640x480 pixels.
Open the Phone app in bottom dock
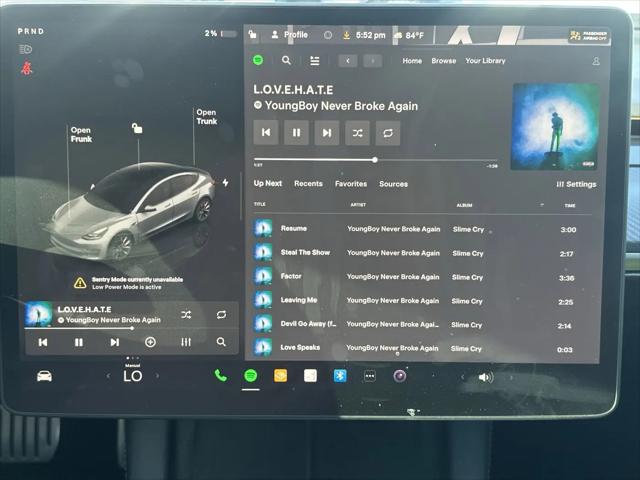point(220,376)
